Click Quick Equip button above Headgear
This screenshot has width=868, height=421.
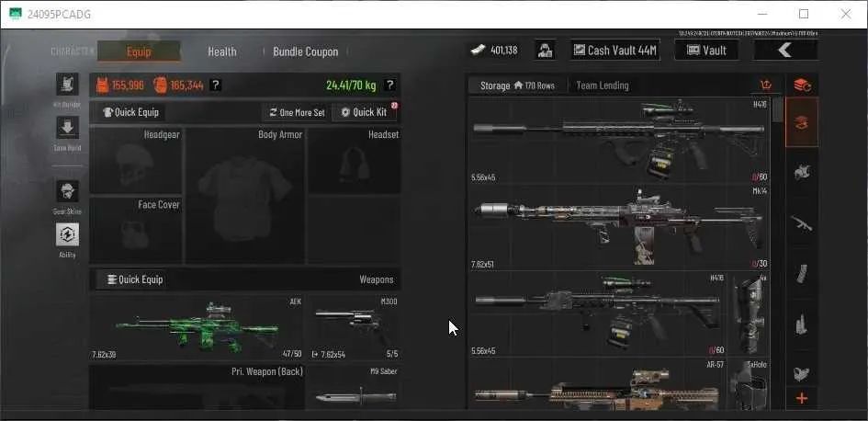[x=131, y=112]
